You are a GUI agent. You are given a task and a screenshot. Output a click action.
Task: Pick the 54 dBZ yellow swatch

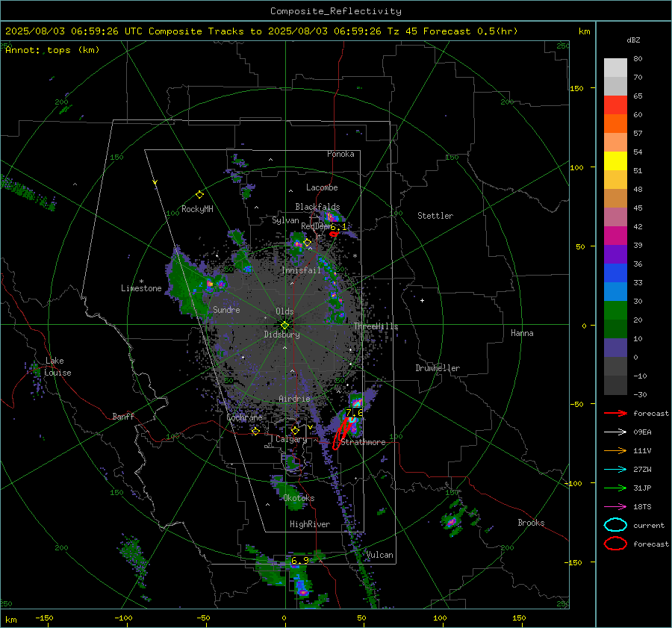coord(615,161)
